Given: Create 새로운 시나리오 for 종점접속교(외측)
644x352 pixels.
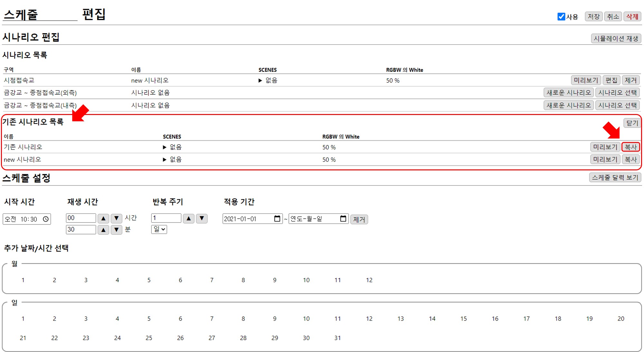Looking at the screenshot, I should coord(568,93).
